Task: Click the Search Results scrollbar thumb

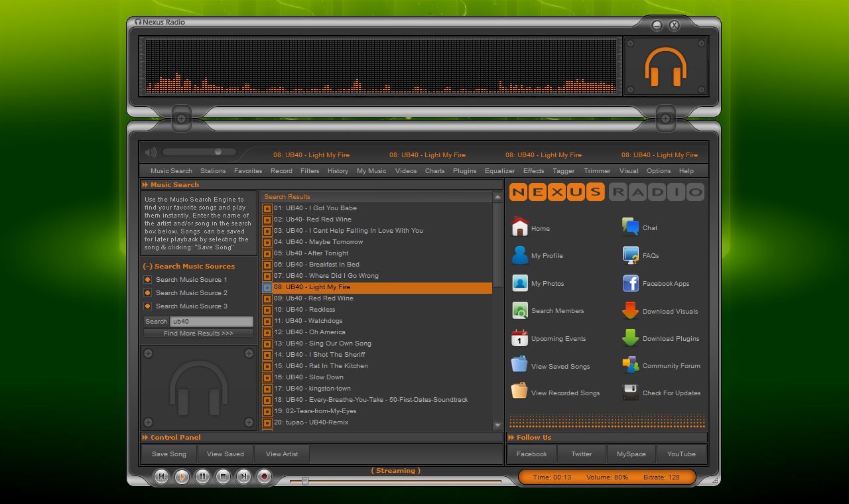Action: click(497, 244)
